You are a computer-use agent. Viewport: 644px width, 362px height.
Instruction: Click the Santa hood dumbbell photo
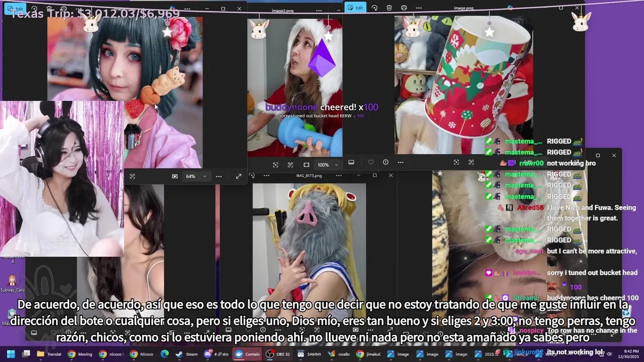295,88
